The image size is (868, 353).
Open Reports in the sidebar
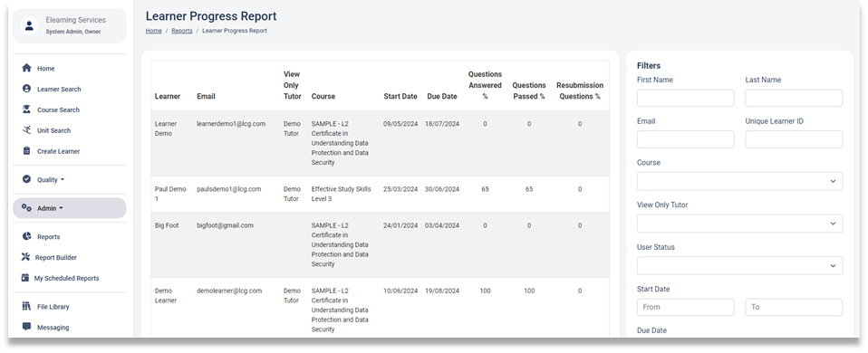pos(49,237)
